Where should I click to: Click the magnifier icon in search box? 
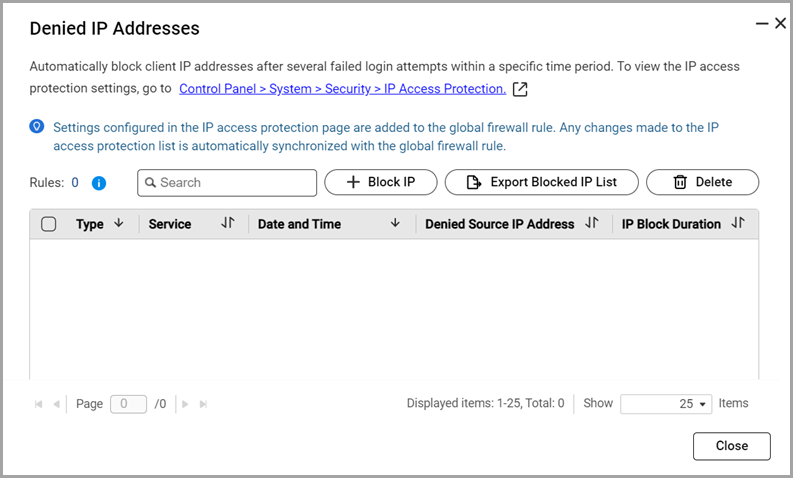click(150, 183)
